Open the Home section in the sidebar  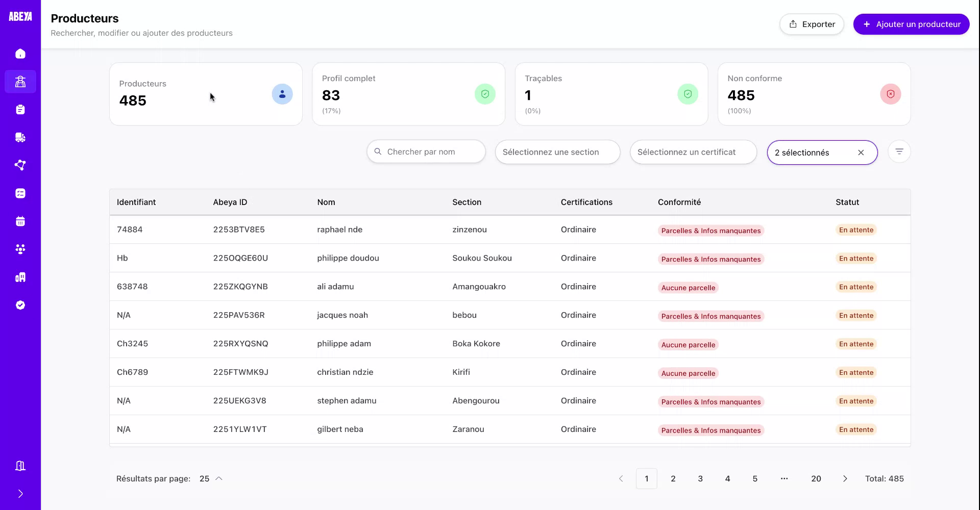[x=20, y=54]
